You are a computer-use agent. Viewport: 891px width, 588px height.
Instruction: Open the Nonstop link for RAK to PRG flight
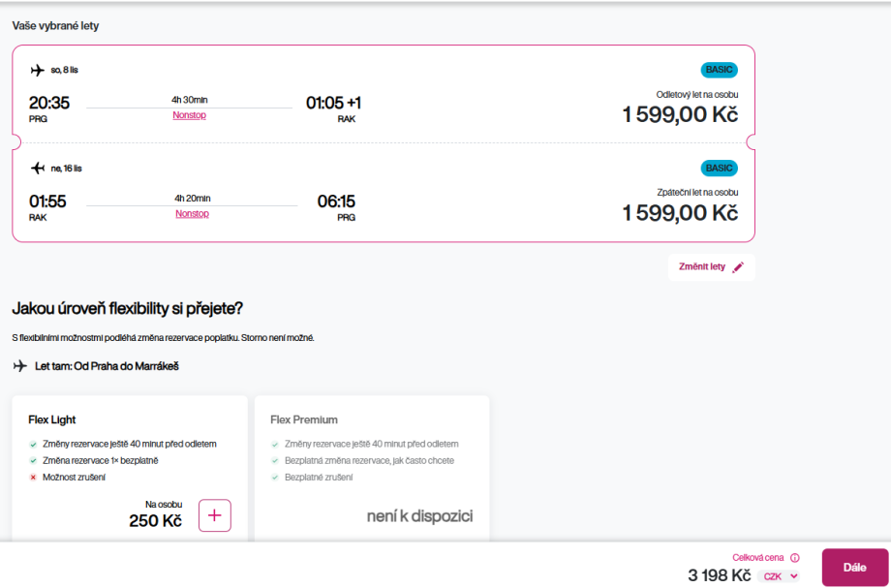point(192,213)
